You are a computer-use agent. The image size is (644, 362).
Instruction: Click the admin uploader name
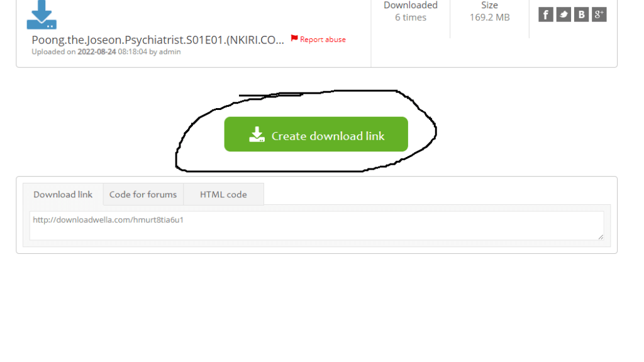click(170, 52)
